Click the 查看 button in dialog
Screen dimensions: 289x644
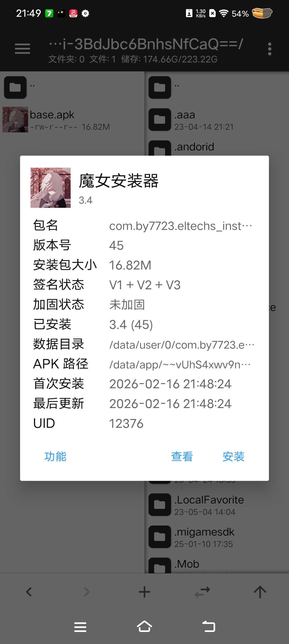(x=182, y=457)
